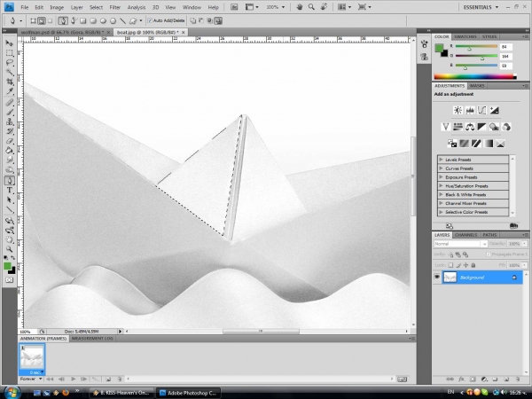532x399 pixels.
Task: Switch to the Masks tab
Action: (x=477, y=86)
